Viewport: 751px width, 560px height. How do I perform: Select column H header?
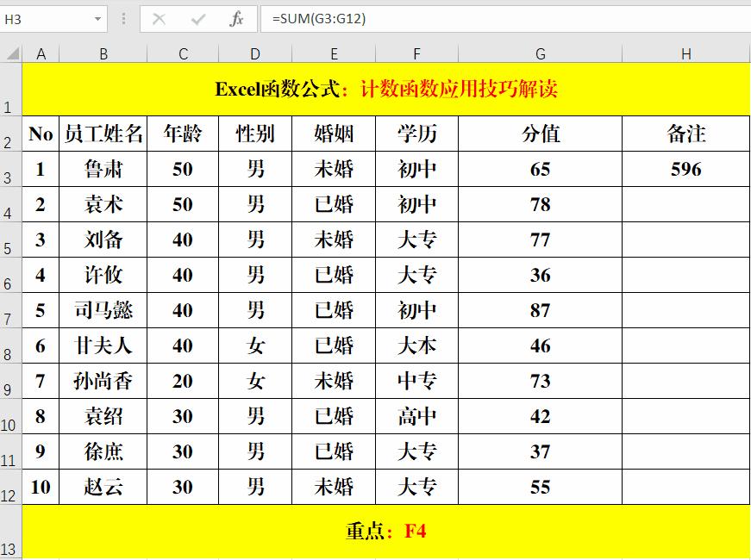pos(685,52)
